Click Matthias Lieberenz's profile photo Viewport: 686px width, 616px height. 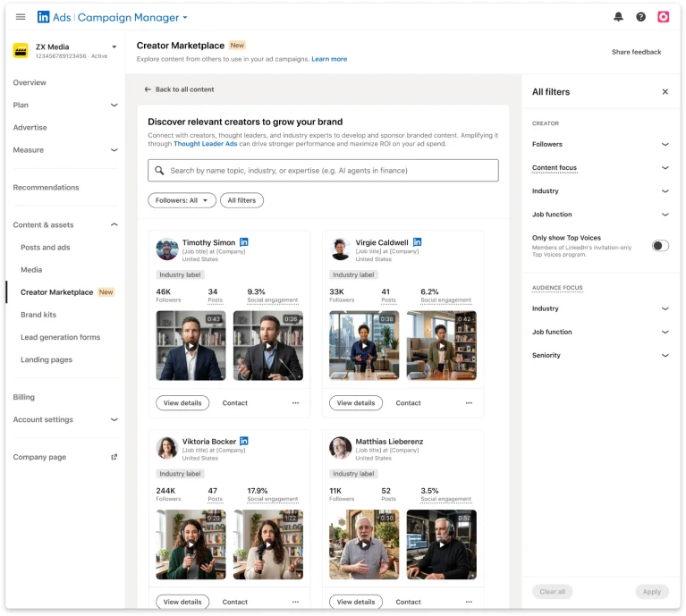341,448
